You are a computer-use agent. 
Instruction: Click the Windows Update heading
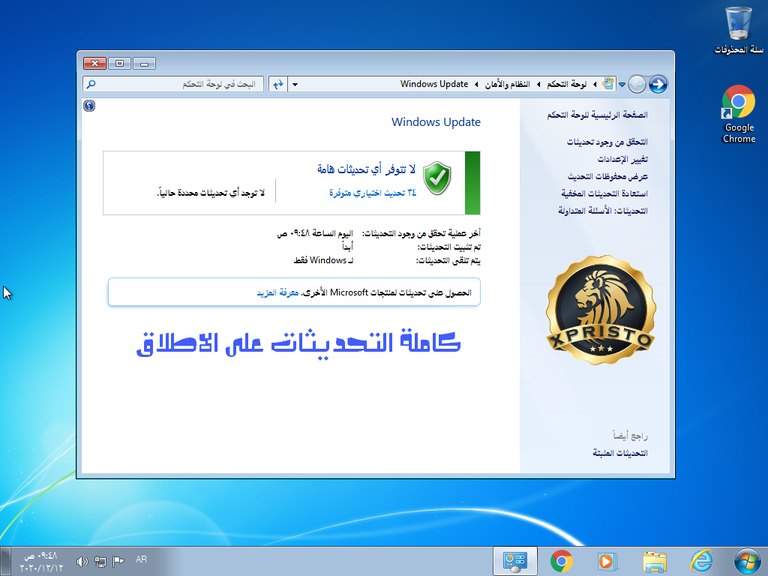click(x=436, y=122)
